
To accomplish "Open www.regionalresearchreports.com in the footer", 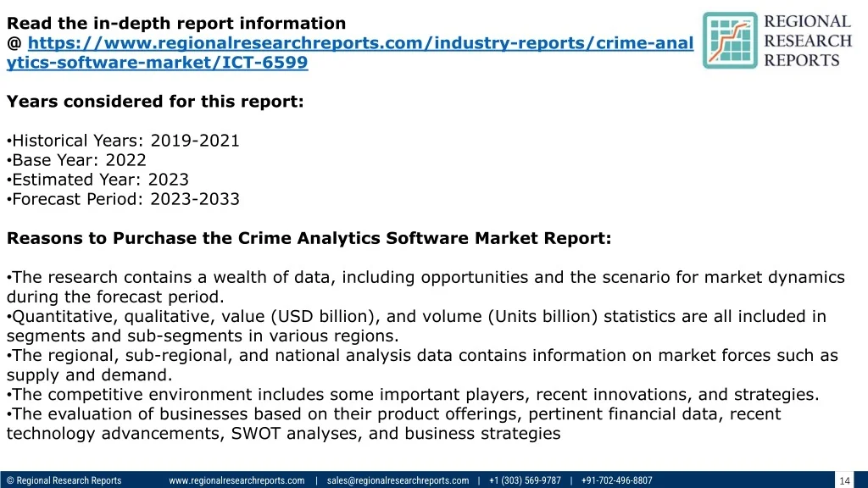I will (x=236, y=480).
